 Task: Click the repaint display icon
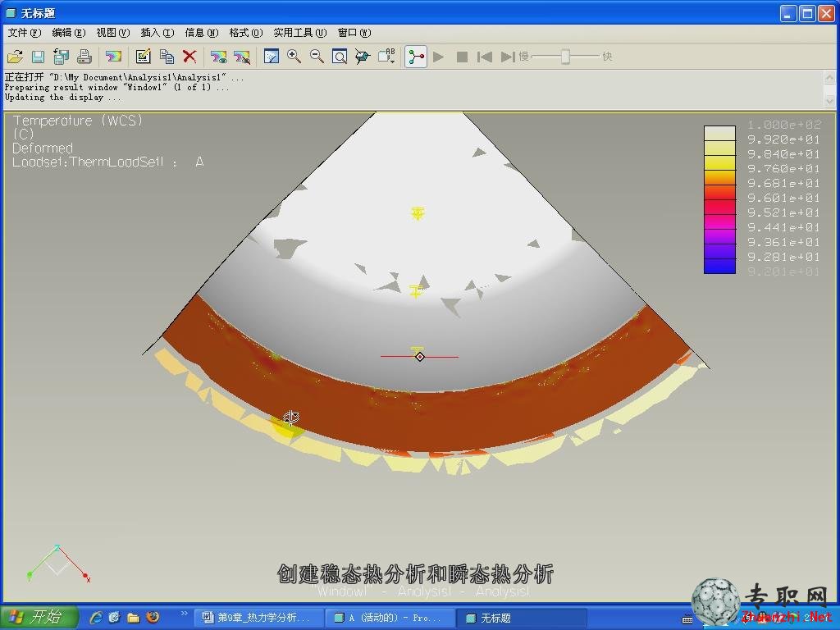click(x=272, y=57)
